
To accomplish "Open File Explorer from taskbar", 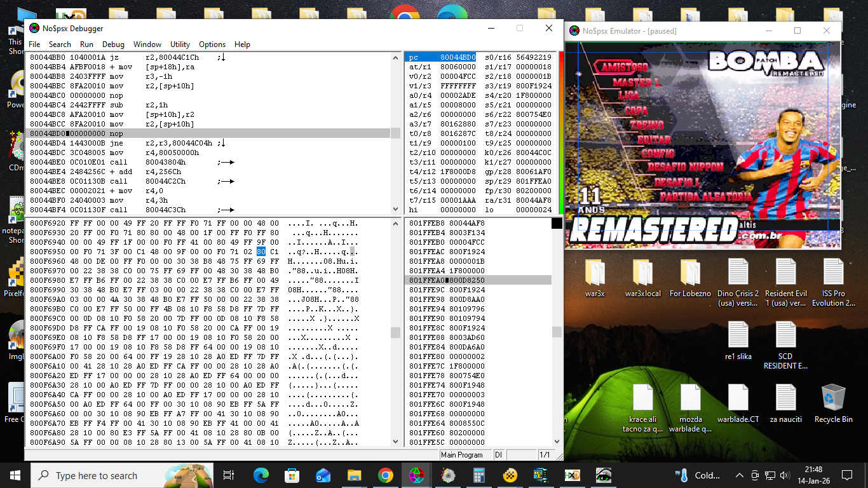I will 354,475.
